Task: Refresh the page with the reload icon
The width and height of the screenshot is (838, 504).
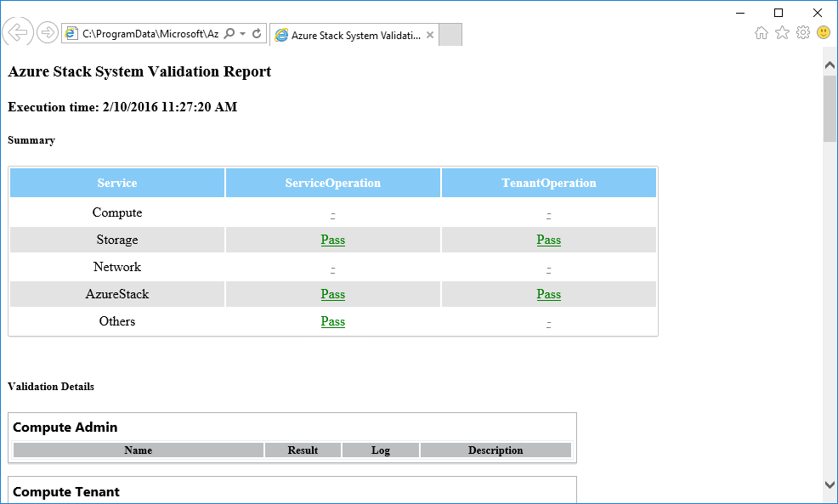Action: click(257, 34)
